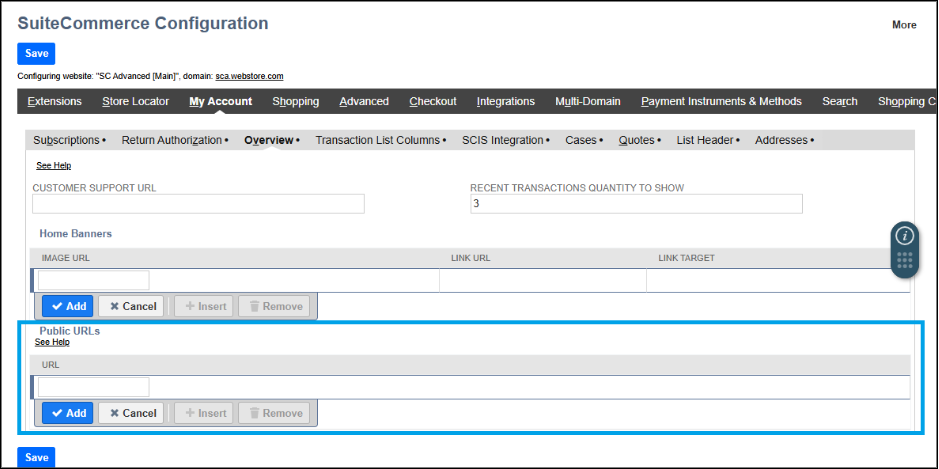
Task: Open the Advanced tab
Action: click(x=364, y=101)
